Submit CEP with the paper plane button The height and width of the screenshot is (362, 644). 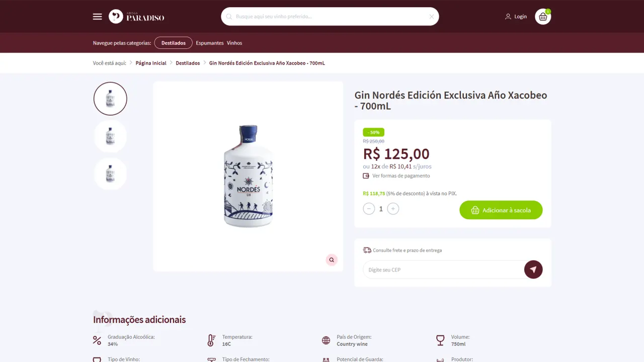(533, 269)
